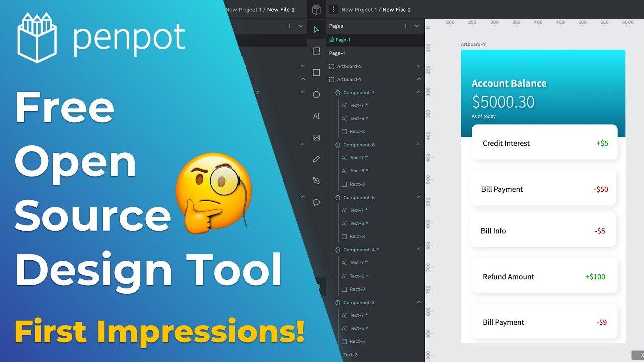Collapse the Artboard-1 layer
644x362 pixels.
click(418, 79)
